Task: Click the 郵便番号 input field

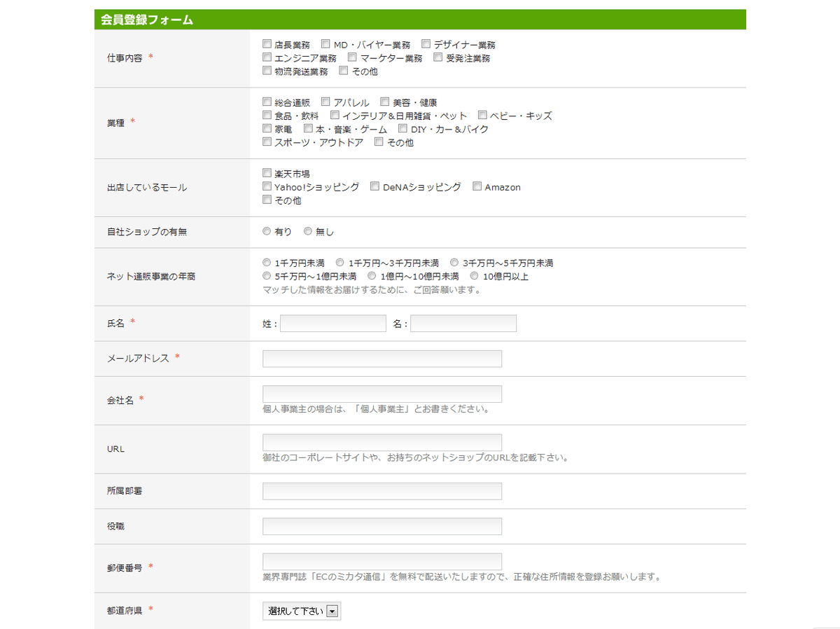Action: point(382,562)
